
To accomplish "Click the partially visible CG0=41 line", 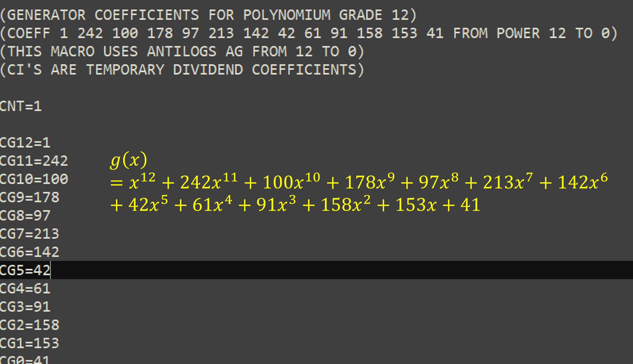I will click(25, 360).
